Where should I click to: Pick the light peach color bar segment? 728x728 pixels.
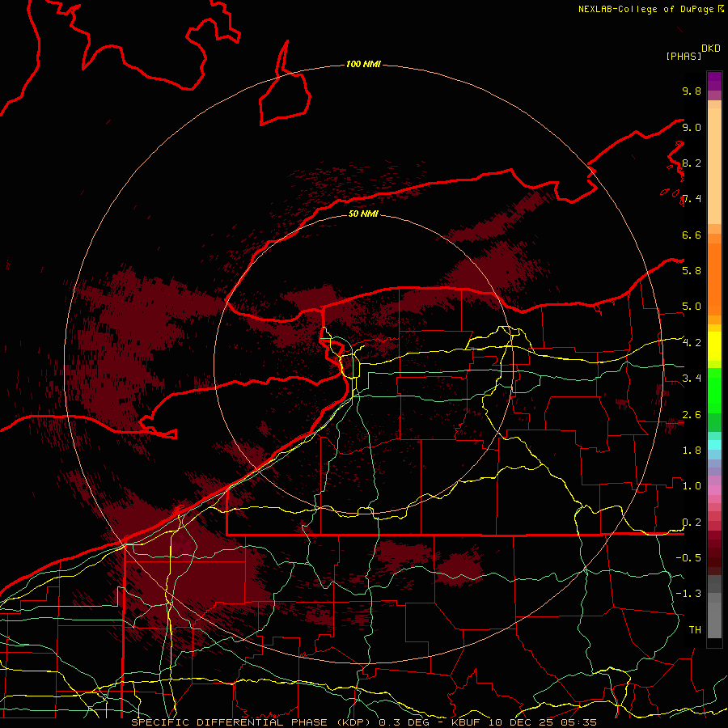pyautogui.click(x=714, y=166)
